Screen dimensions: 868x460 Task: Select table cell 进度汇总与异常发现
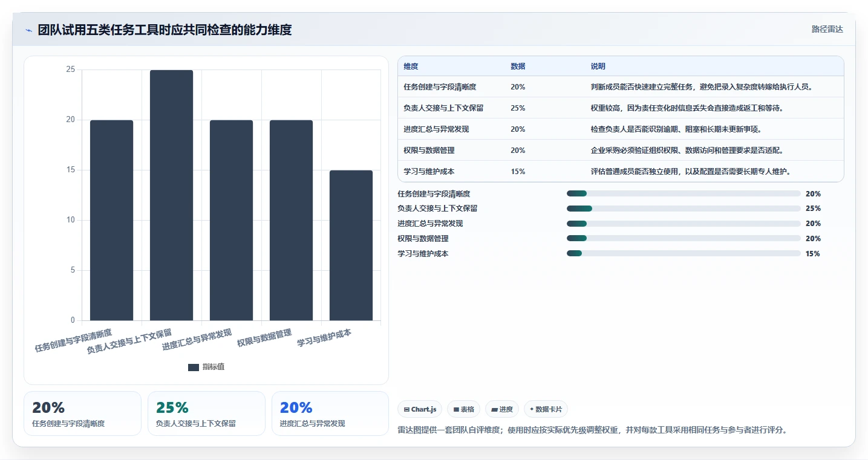tap(436, 129)
